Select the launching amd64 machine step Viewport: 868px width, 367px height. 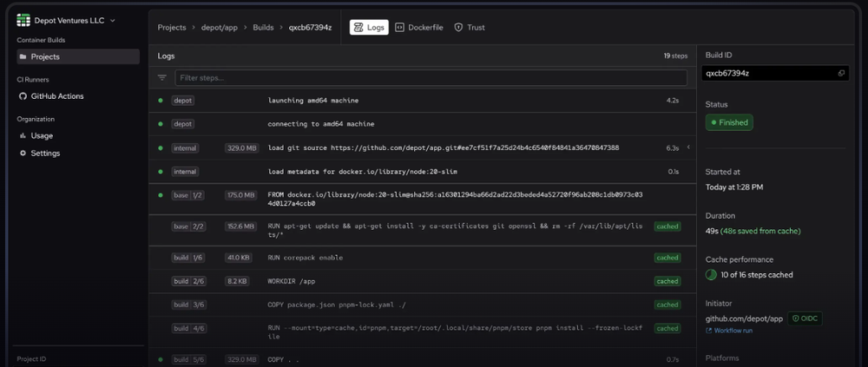(423, 101)
